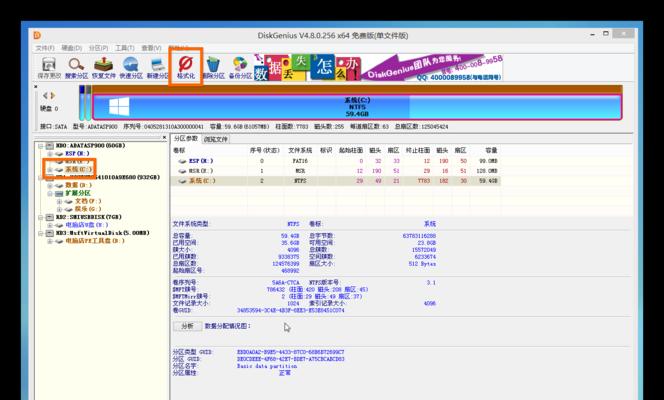Click the disk icon beside HD3:MsftVirtualDisk in the tree
This screenshot has width=664, height=400.
click(x=50, y=233)
